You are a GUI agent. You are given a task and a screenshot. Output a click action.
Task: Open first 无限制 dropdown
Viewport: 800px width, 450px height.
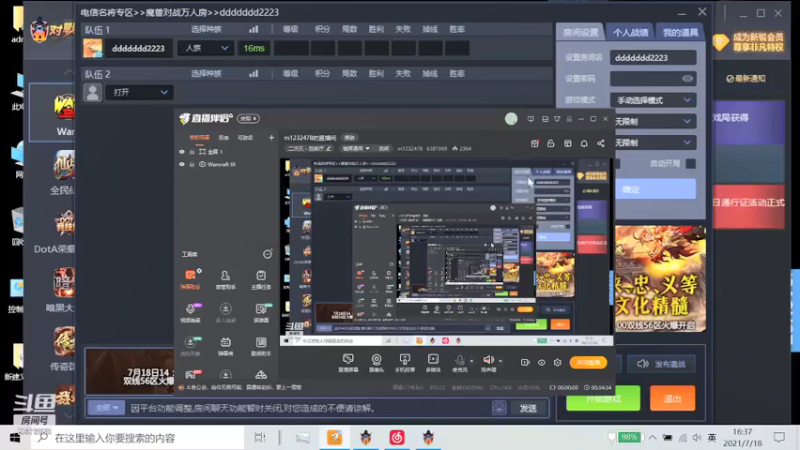(x=653, y=121)
